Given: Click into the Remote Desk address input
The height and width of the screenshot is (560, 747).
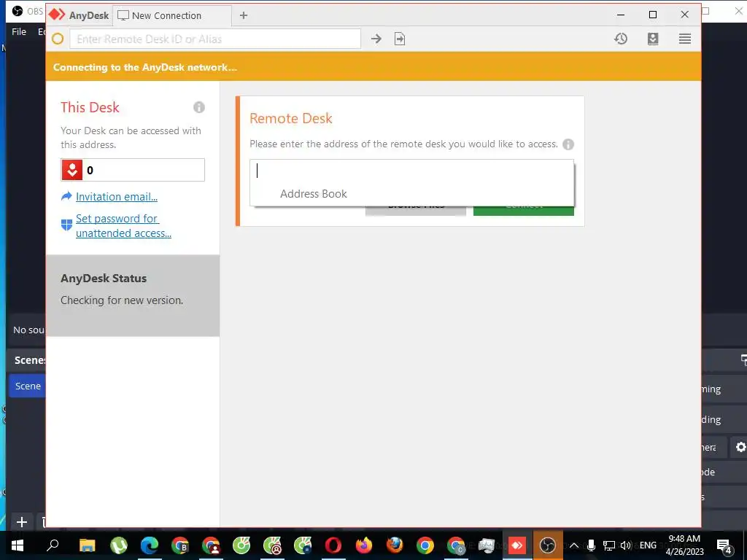Looking at the screenshot, I should (412, 171).
